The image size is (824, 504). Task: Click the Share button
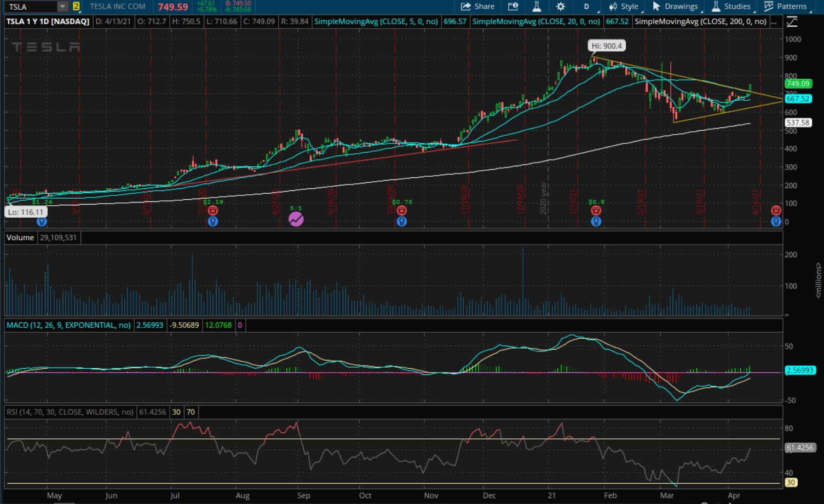(477, 7)
